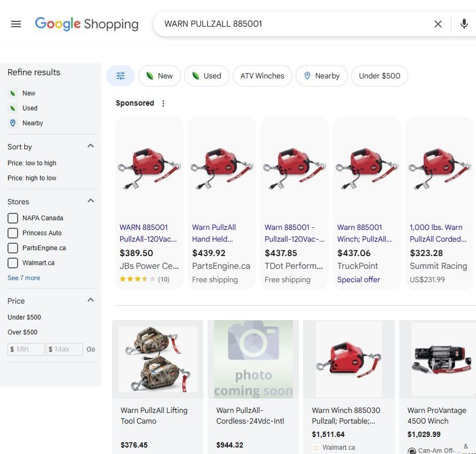Open the Warn PullzAll Lifting Tool Camo thumbnail
Viewport: 476px width, 454px height.
coord(157,359)
